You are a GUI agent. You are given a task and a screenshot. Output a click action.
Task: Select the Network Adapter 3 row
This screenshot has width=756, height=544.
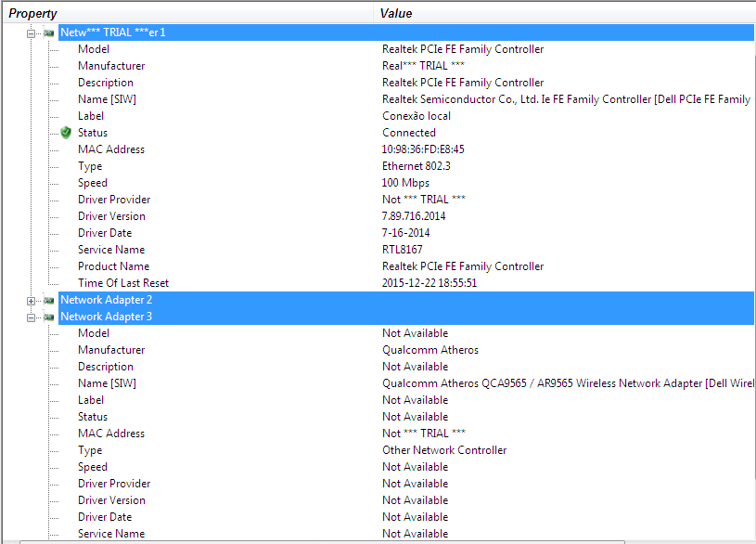406,317
